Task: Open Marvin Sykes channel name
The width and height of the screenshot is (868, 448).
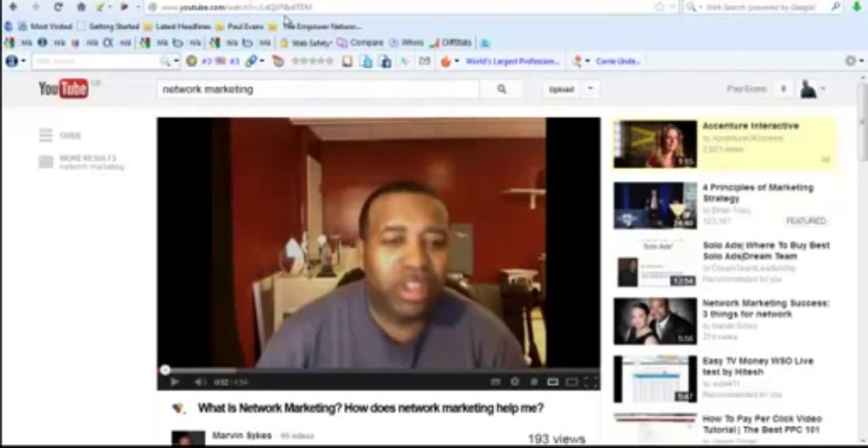Action: [x=241, y=435]
